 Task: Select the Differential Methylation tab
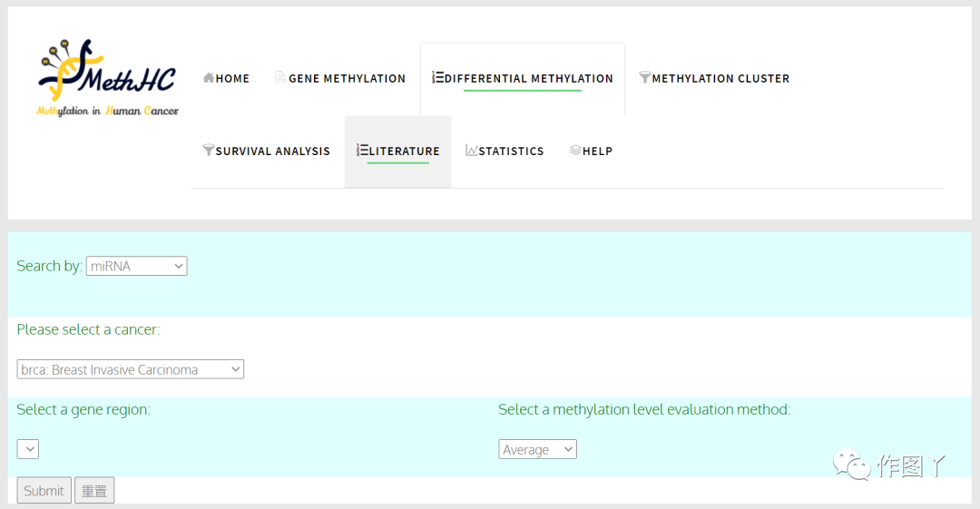523,78
